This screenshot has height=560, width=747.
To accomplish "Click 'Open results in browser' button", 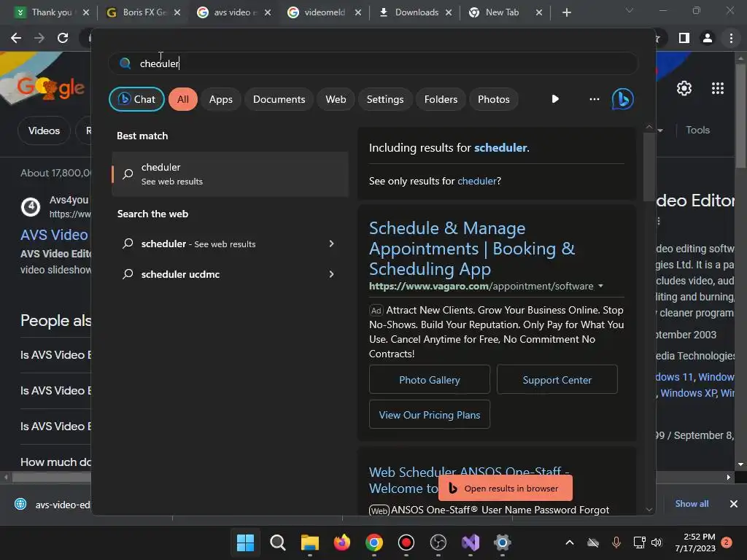I will [x=505, y=488].
